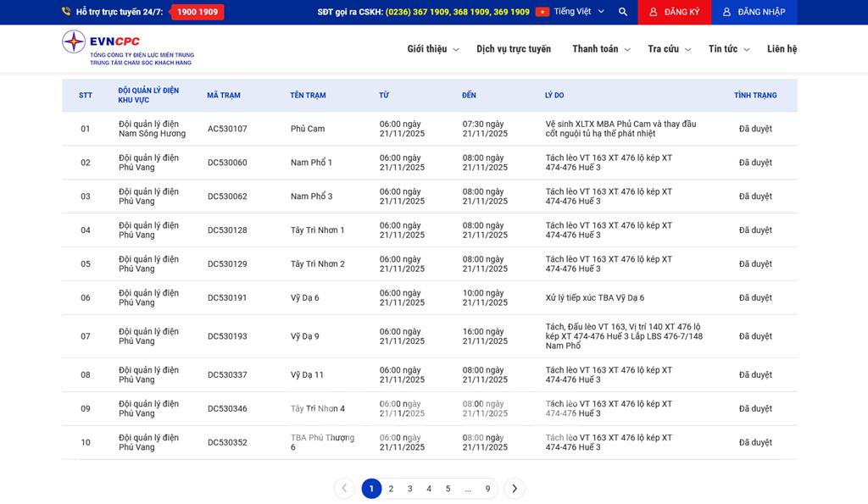Click the EVNCPC logo

[x=127, y=48]
